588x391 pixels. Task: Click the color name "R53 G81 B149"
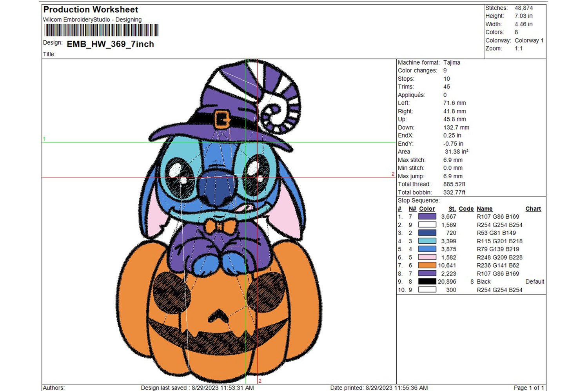pos(496,233)
